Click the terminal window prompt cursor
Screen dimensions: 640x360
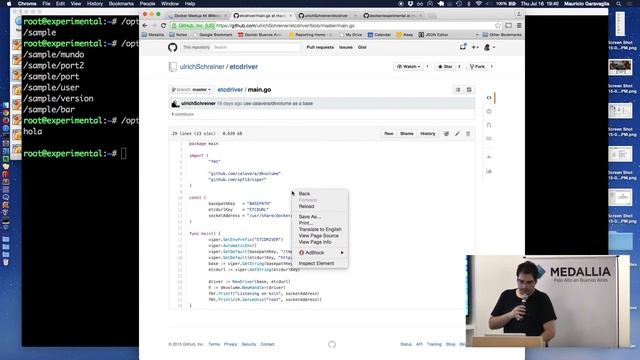[124, 154]
